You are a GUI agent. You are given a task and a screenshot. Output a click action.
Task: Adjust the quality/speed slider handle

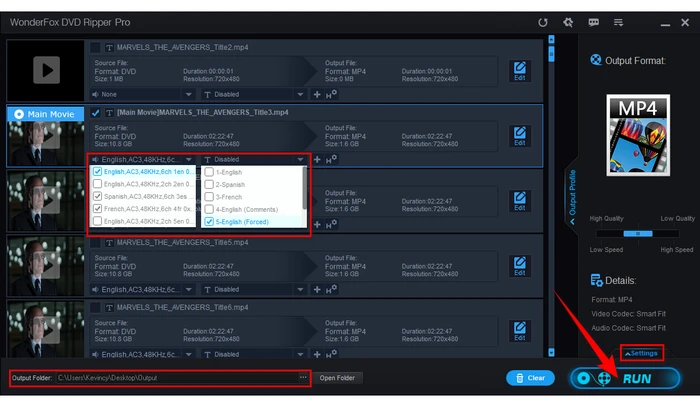click(638, 233)
